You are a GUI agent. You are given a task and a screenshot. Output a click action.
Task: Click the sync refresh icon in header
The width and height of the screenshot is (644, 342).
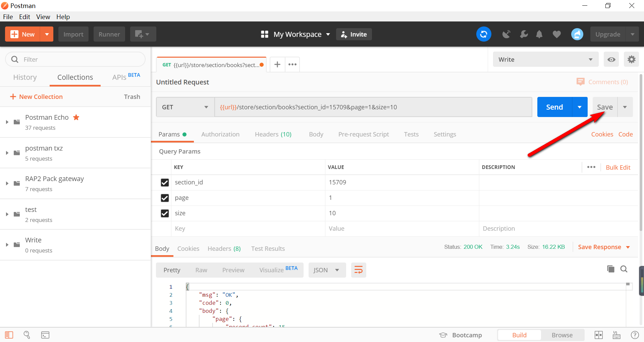484,34
